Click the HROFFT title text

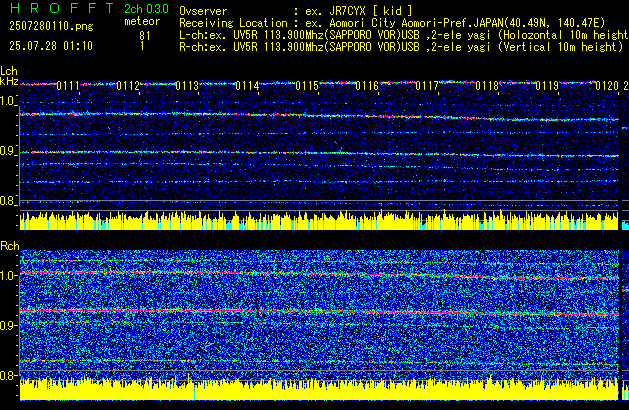(x=62, y=8)
